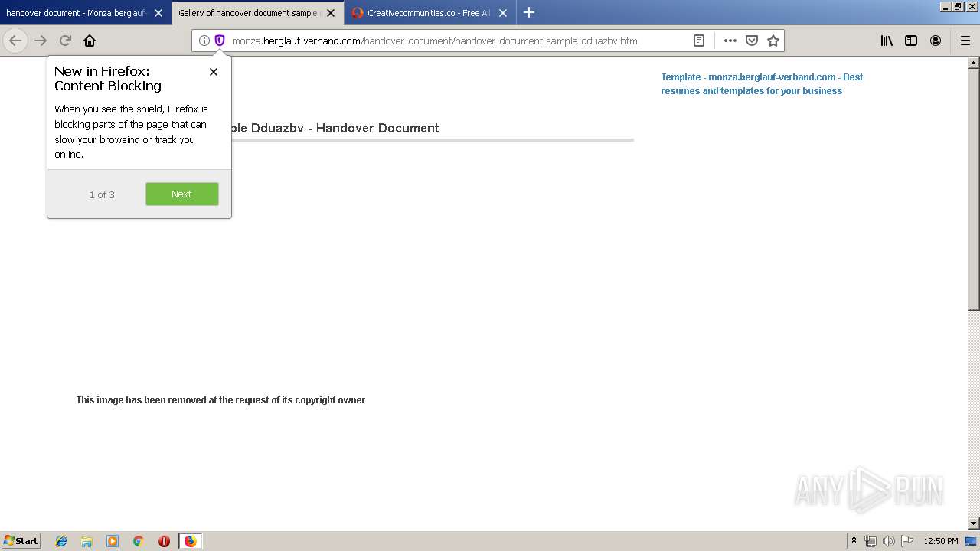Go back to the previous page
Screen dimensions: 980x551
pyautogui.click(x=15, y=41)
